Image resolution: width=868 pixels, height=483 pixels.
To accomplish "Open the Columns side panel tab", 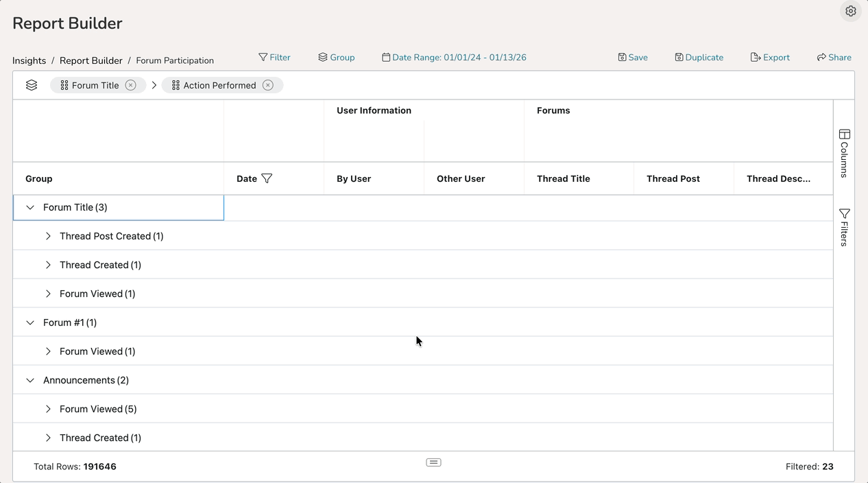I will (x=844, y=154).
